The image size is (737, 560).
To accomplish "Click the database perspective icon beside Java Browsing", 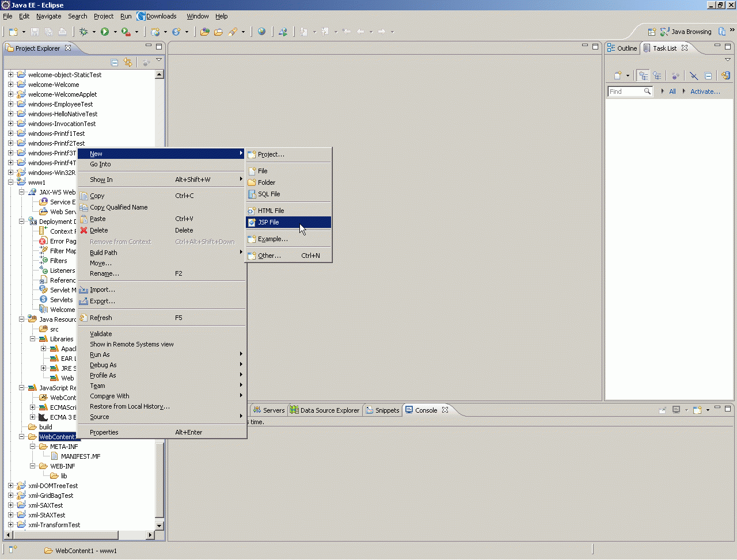I will tap(722, 32).
